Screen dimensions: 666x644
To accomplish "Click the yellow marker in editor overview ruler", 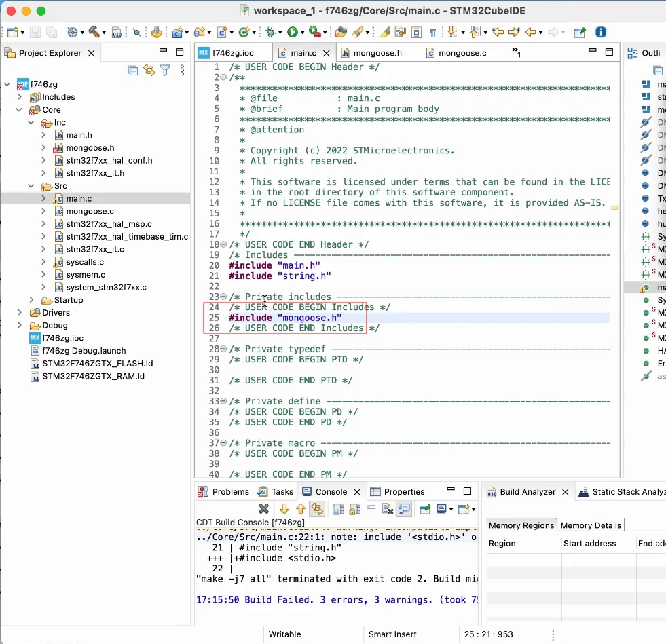I will click(614, 208).
